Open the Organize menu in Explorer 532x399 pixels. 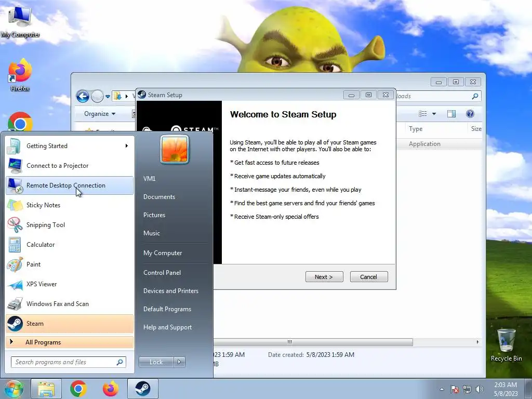[x=100, y=114]
